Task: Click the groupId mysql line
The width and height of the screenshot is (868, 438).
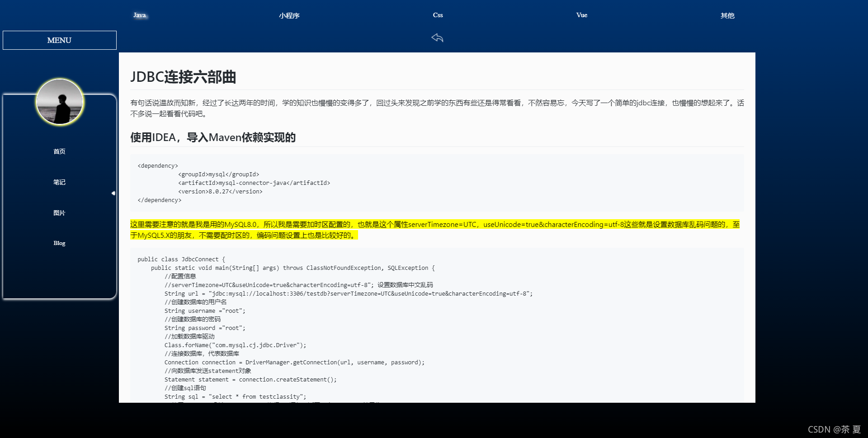Action: point(219,174)
